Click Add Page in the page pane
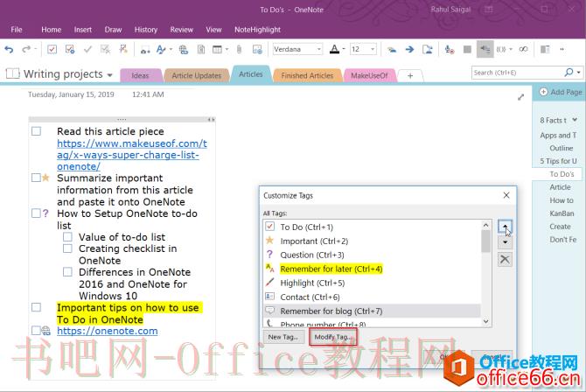This screenshot has width=586, height=392. tap(562, 92)
